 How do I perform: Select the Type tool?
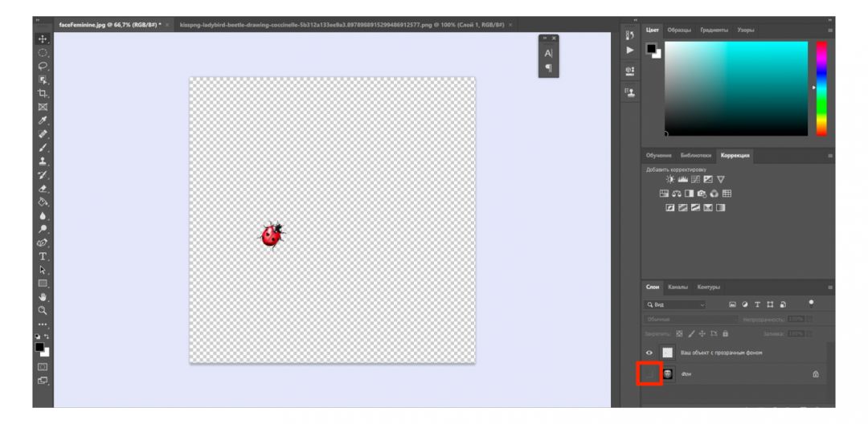pos(43,256)
